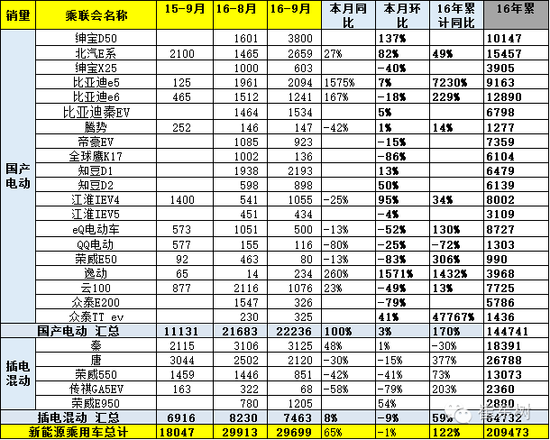Select the 47767% cell in 众泰TT ev row

coord(456,316)
